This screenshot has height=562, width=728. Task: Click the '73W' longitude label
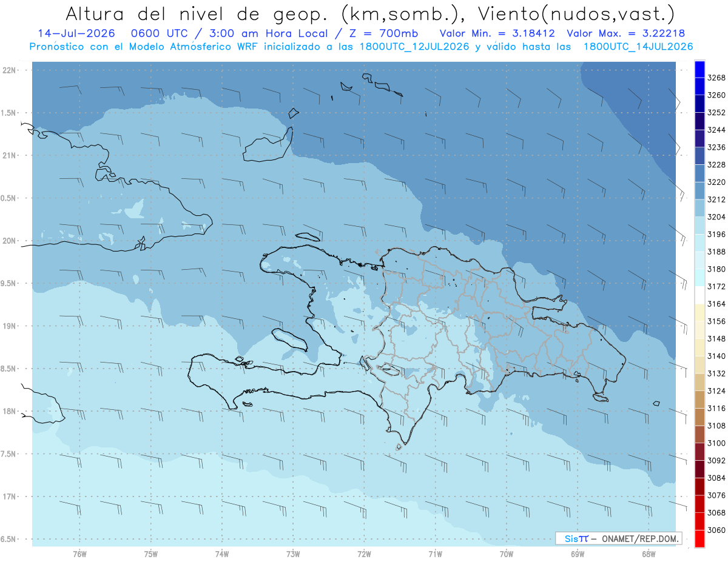click(x=293, y=553)
